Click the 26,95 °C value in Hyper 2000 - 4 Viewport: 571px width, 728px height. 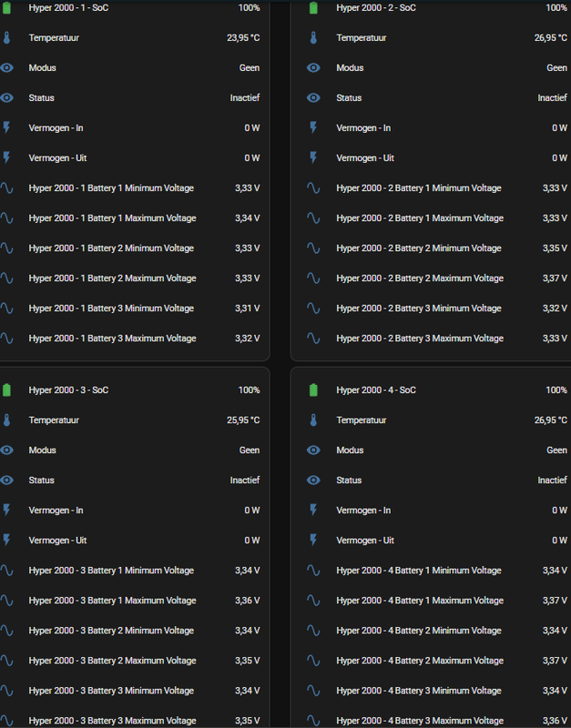pyautogui.click(x=549, y=420)
